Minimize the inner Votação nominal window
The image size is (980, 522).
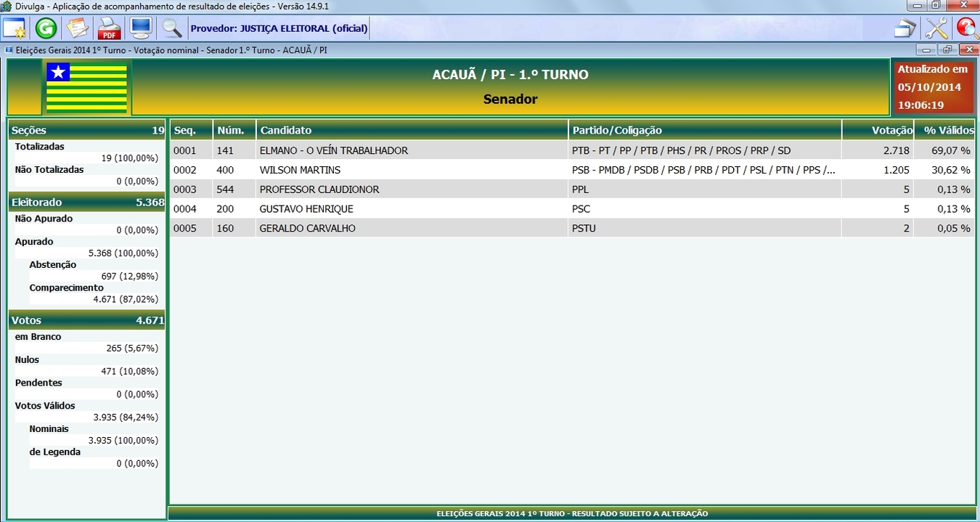point(926,49)
